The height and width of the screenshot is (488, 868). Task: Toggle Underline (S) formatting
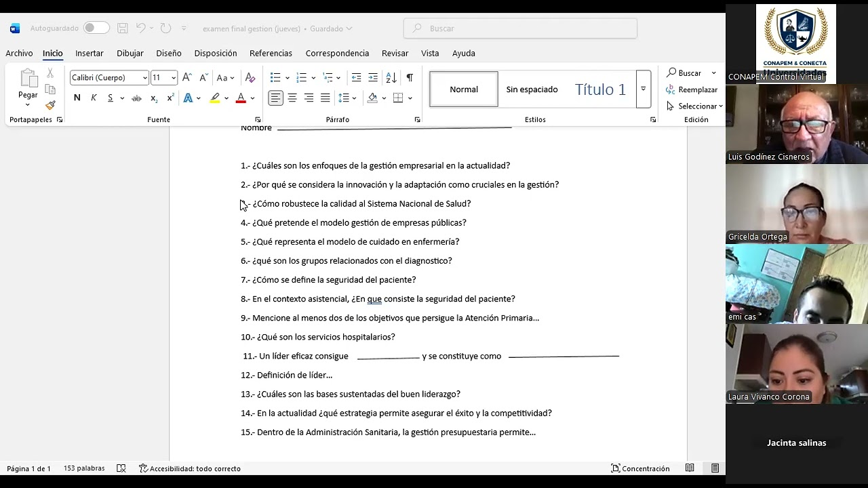pyautogui.click(x=110, y=98)
